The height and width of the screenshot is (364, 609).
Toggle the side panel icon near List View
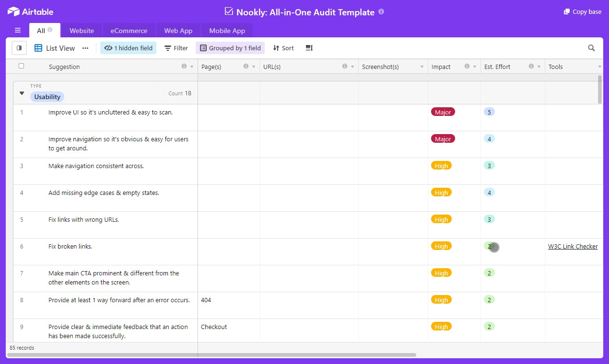click(x=19, y=48)
